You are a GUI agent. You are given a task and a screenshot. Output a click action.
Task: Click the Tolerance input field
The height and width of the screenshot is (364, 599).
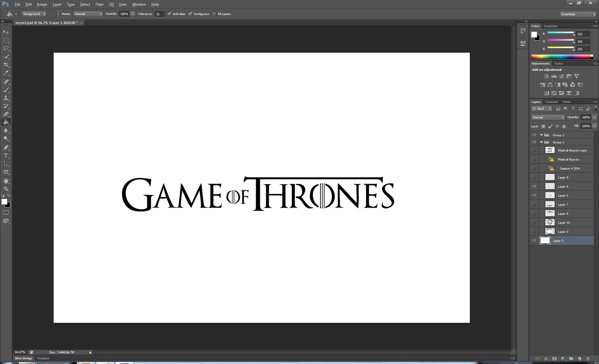coord(159,14)
